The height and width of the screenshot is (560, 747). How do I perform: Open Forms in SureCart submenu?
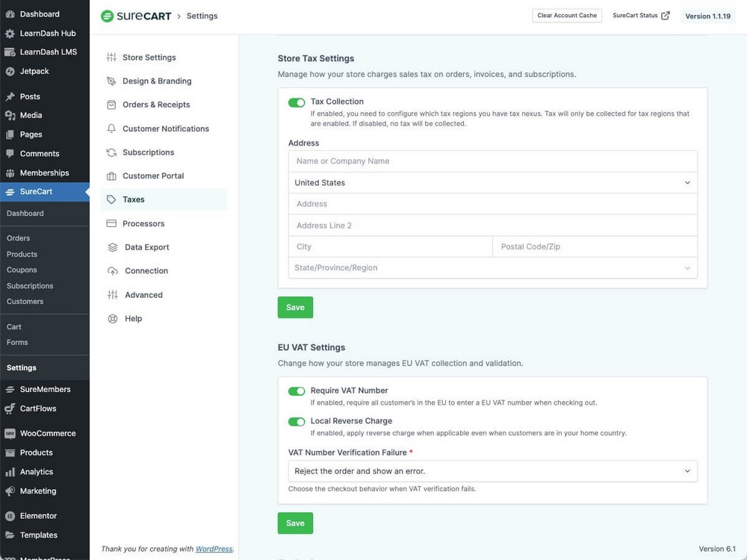(x=18, y=343)
